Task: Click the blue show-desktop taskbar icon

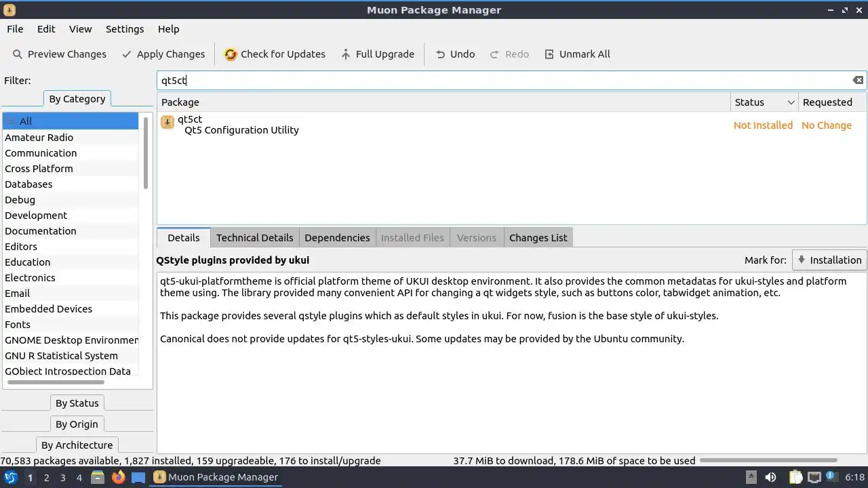Action: point(138,477)
